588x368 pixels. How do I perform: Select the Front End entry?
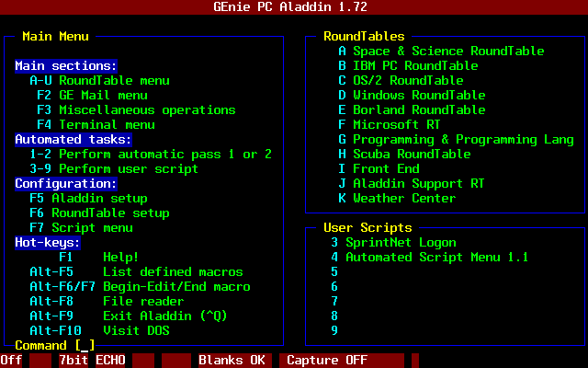pyautogui.click(x=379, y=168)
